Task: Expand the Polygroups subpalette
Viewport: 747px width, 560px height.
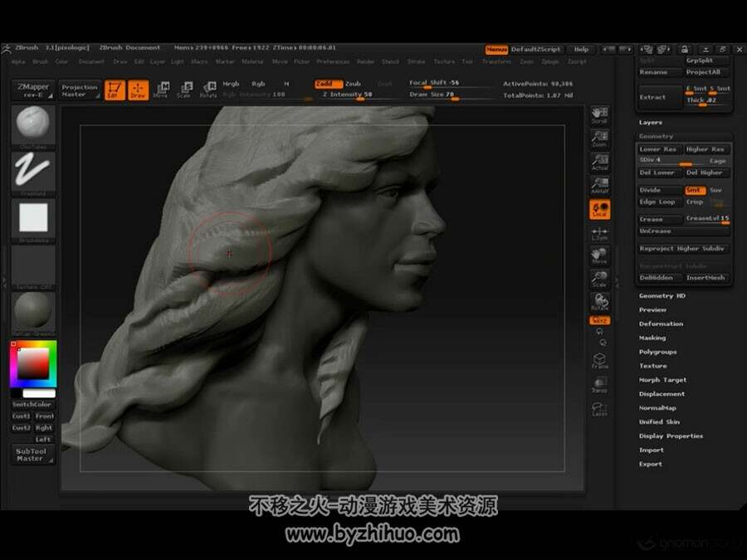Action: 658,353
